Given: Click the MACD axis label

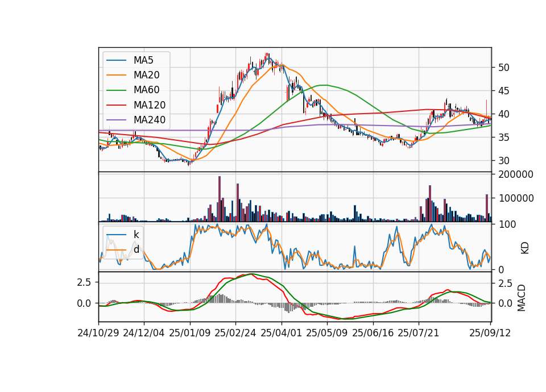Looking at the screenshot, I should [x=522, y=298].
